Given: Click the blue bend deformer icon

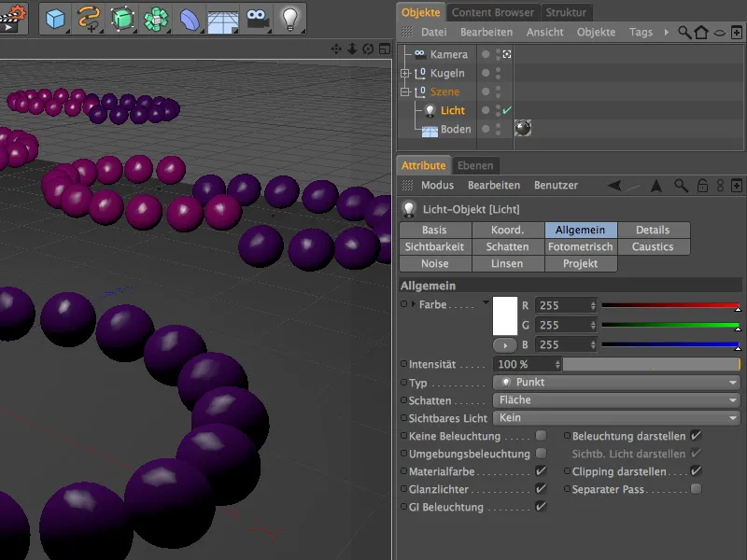Looking at the screenshot, I should coord(190,19).
